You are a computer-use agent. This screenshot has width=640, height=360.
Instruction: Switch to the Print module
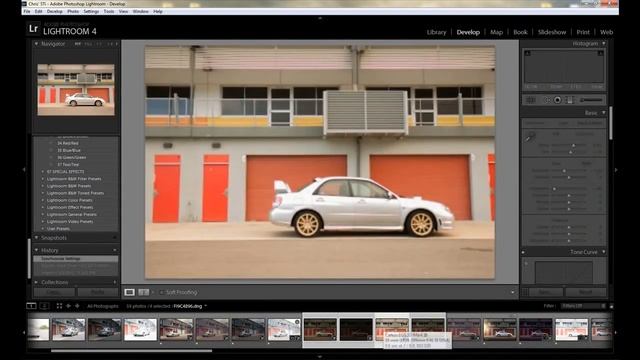click(x=583, y=32)
